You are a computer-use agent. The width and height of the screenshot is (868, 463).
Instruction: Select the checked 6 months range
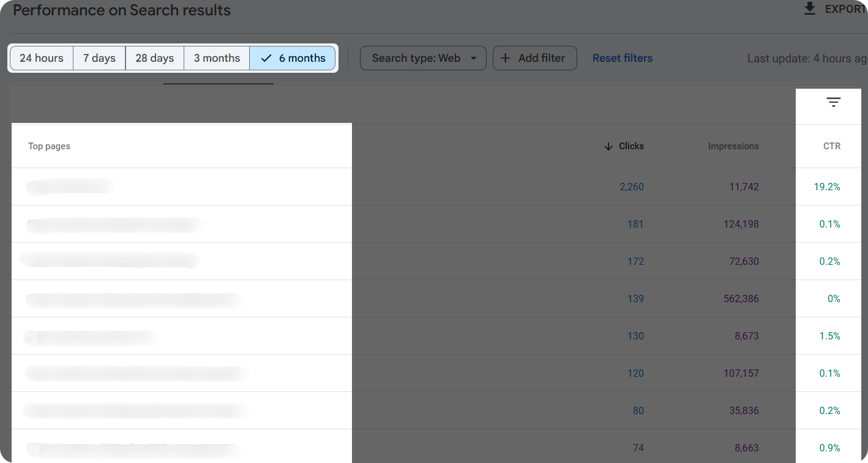293,58
